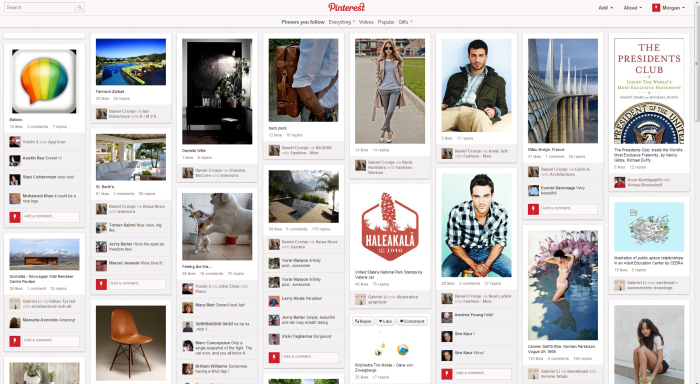Click the search magnifier icon
The width and height of the screenshot is (700, 384).
79,7
